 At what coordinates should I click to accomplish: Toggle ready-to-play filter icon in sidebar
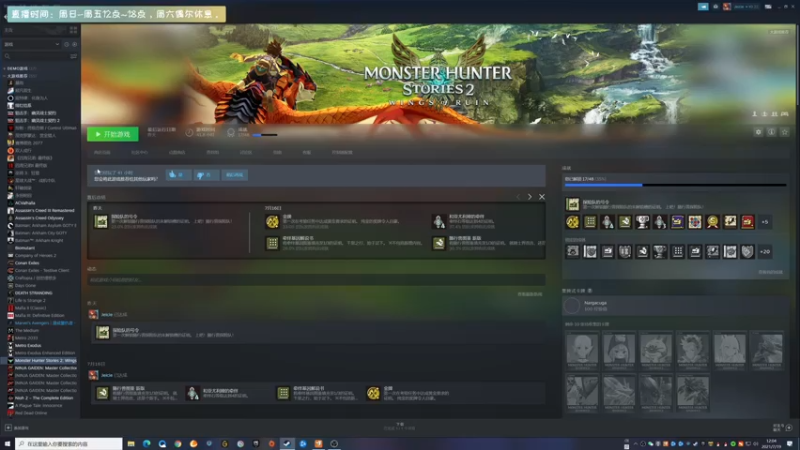(74, 44)
